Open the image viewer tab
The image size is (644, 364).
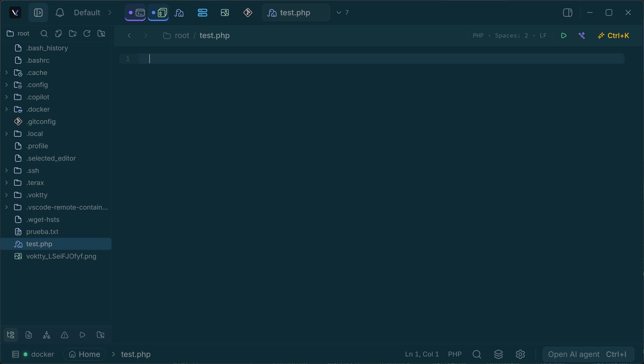pos(225,13)
